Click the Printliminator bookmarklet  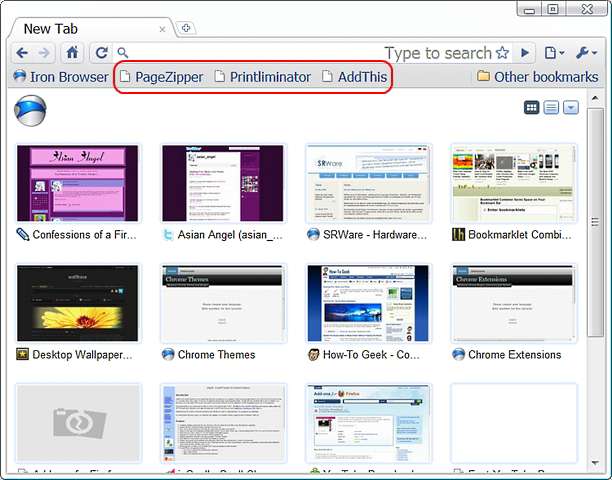[262, 77]
